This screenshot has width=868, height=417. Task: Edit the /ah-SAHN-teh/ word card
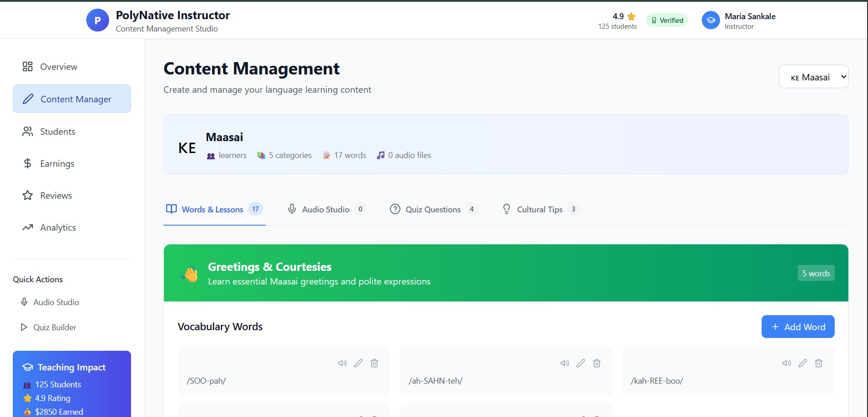[581, 363]
